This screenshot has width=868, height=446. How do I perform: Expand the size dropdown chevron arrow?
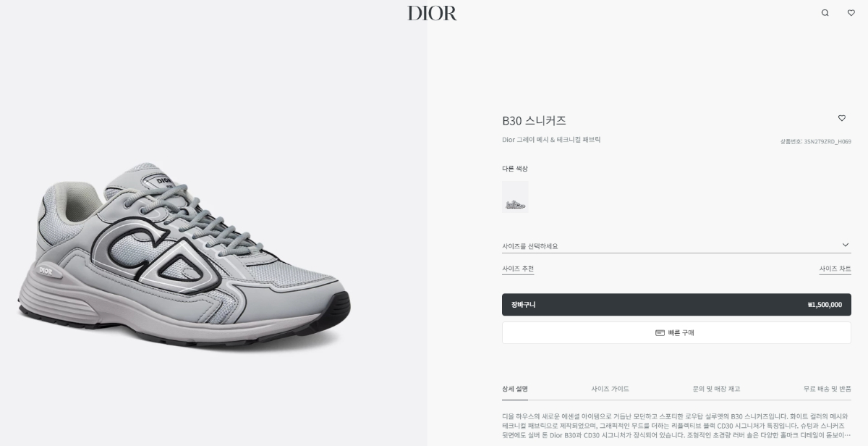pyautogui.click(x=846, y=245)
